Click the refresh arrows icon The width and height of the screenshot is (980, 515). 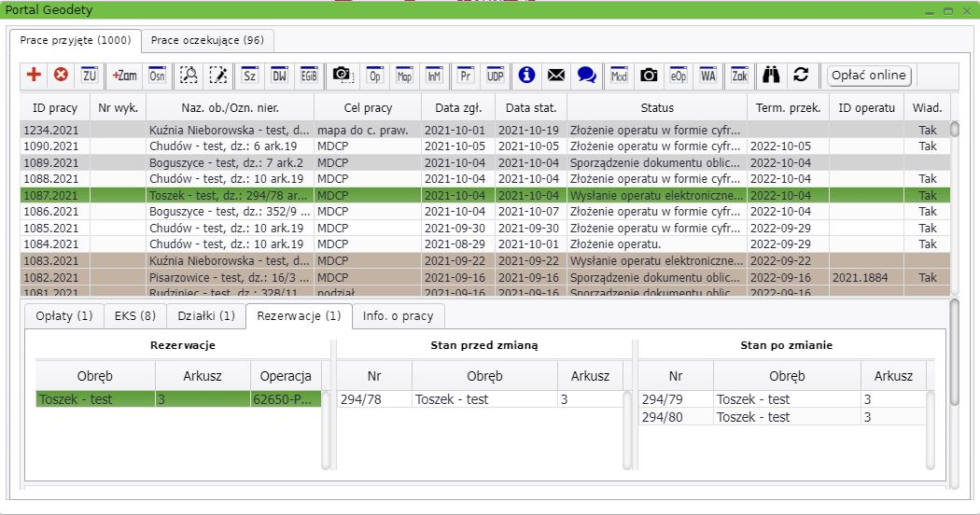pyautogui.click(x=801, y=76)
